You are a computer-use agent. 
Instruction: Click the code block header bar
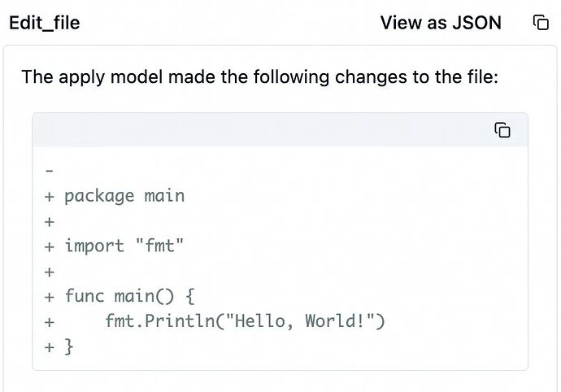[260, 130]
